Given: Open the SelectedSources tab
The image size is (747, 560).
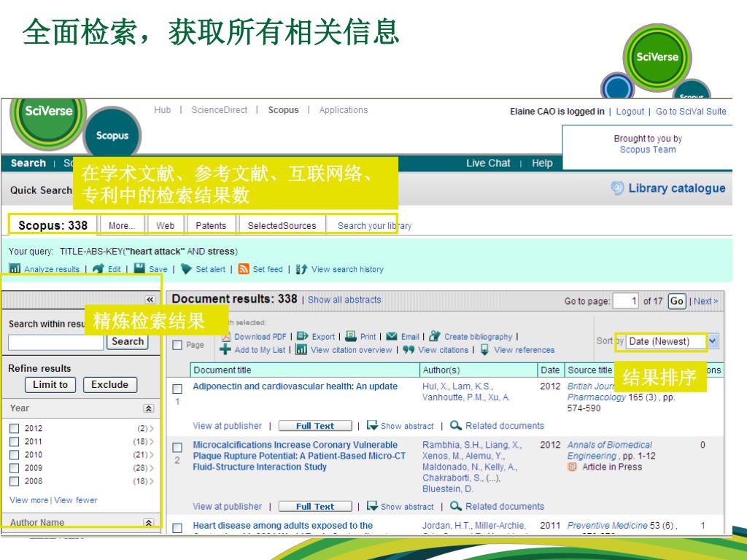Looking at the screenshot, I should point(282,225).
